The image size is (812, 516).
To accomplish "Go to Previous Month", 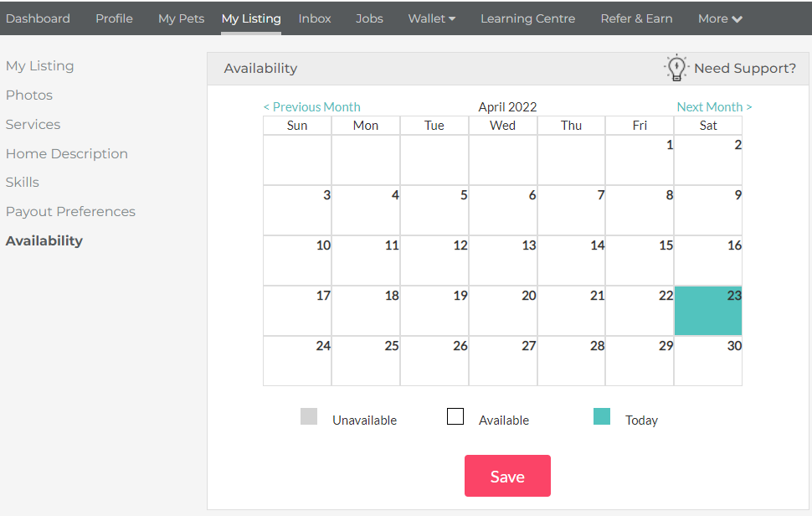I will click(x=311, y=107).
